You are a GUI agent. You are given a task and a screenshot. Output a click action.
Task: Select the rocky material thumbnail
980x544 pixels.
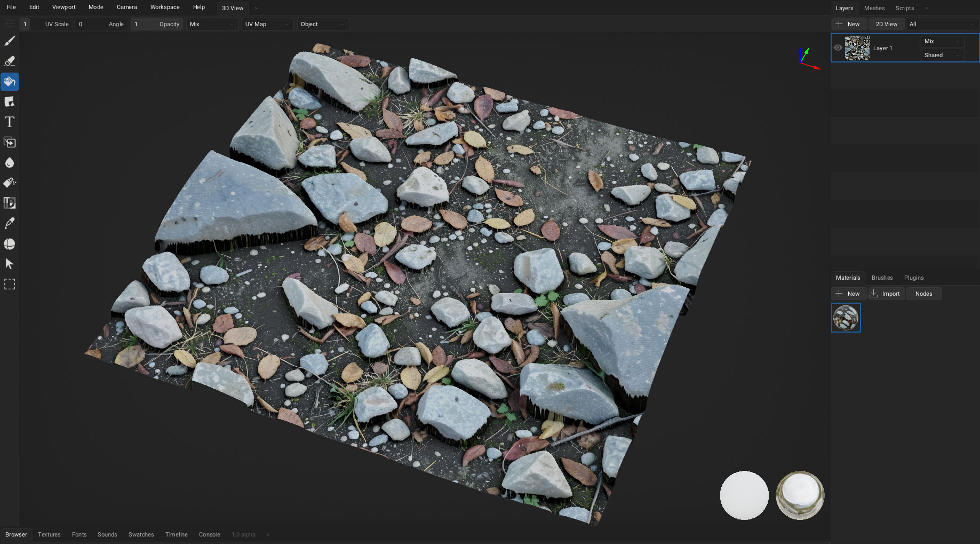(846, 318)
